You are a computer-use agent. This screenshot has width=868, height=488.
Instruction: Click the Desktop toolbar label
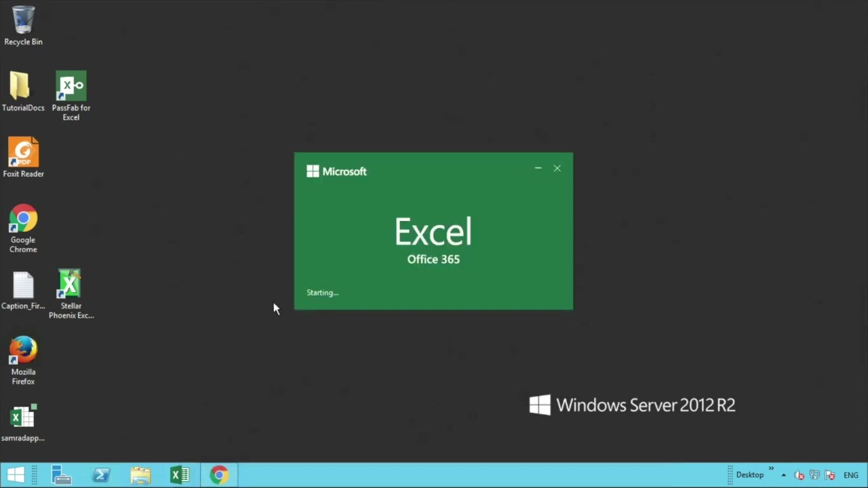750,475
